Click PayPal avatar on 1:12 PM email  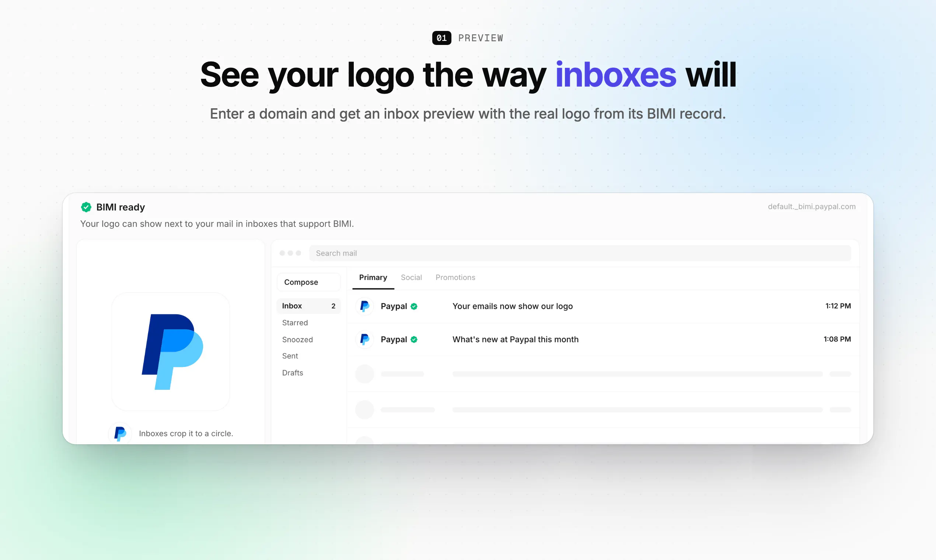pyautogui.click(x=364, y=306)
